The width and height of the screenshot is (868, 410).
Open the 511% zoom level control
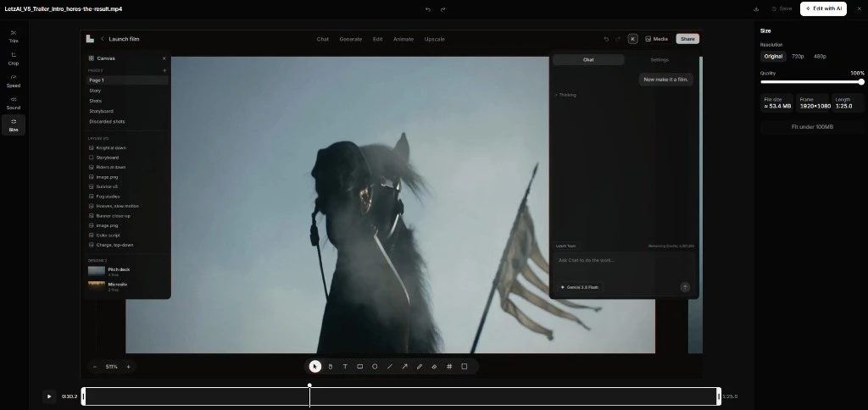(111, 366)
